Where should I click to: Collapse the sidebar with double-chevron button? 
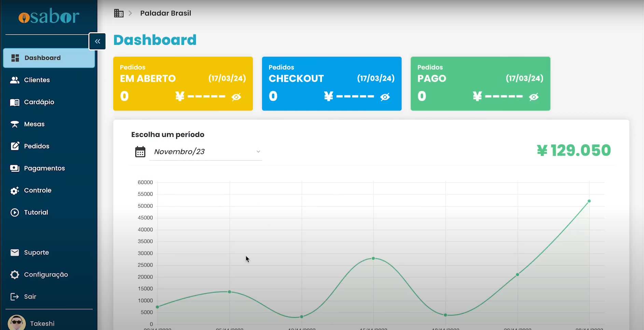(x=97, y=41)
